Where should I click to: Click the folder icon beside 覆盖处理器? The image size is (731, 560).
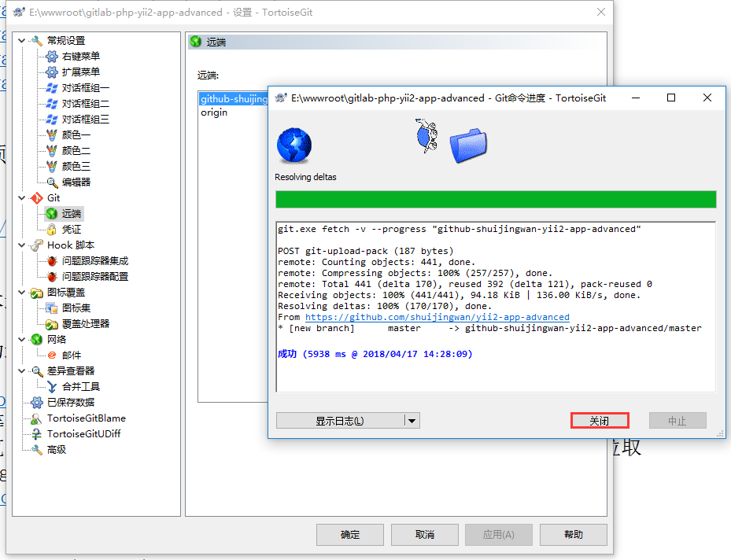click(x=52, y=324)
